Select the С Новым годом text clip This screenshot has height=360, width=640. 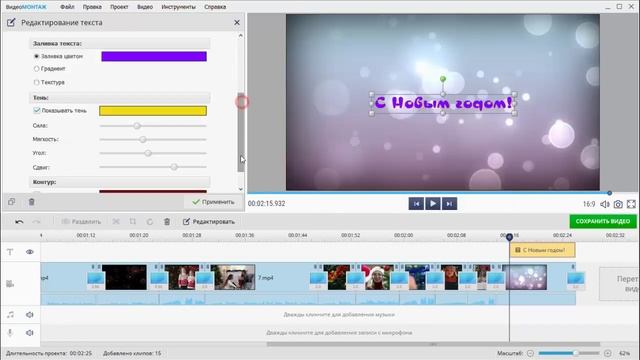[542, 250]
